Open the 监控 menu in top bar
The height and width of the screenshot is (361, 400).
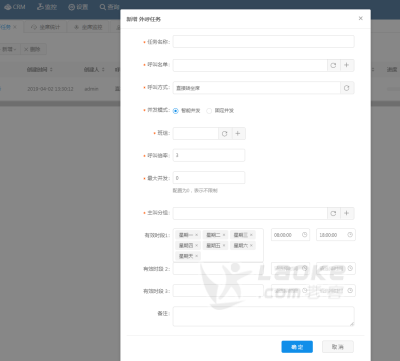(x=47, y=7)
